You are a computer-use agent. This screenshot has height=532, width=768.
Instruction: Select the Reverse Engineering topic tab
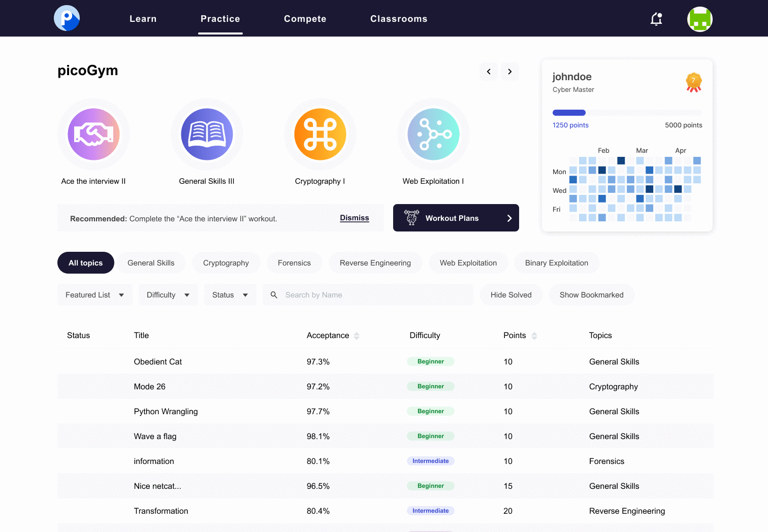(x=375, y=263)
